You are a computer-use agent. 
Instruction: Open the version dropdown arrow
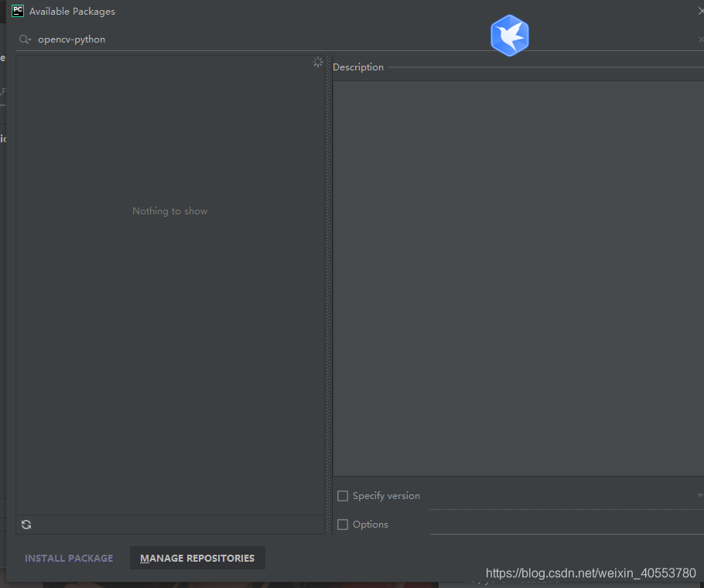tap(700, 495)
